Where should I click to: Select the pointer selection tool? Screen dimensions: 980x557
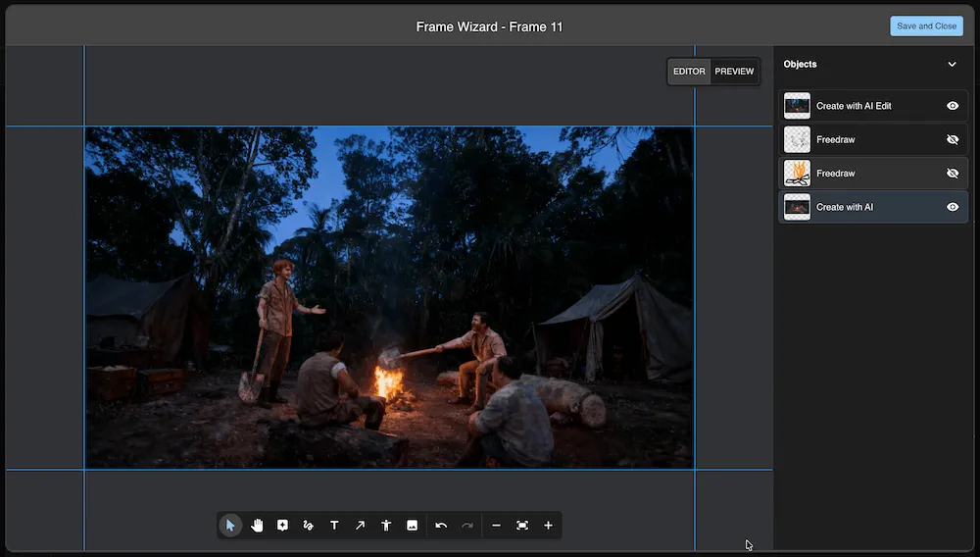[x=230, y=526]
